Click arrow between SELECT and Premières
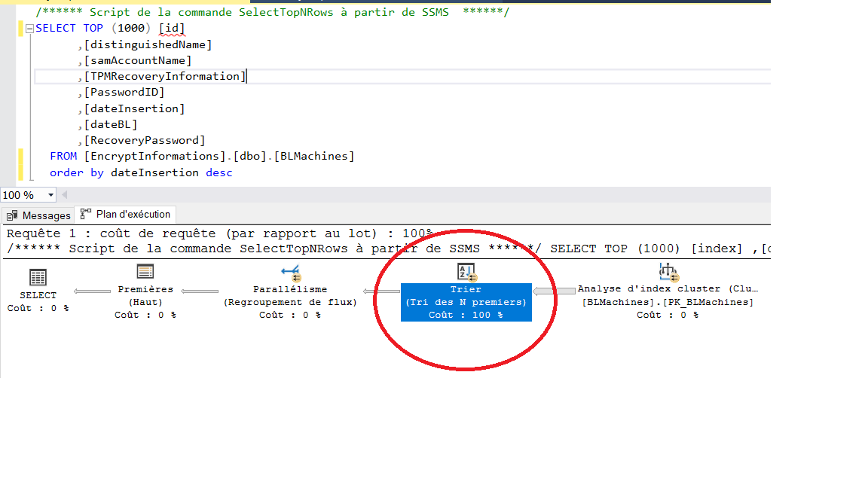The width and height of the screenshot is (868, 488). pos(92,291)
